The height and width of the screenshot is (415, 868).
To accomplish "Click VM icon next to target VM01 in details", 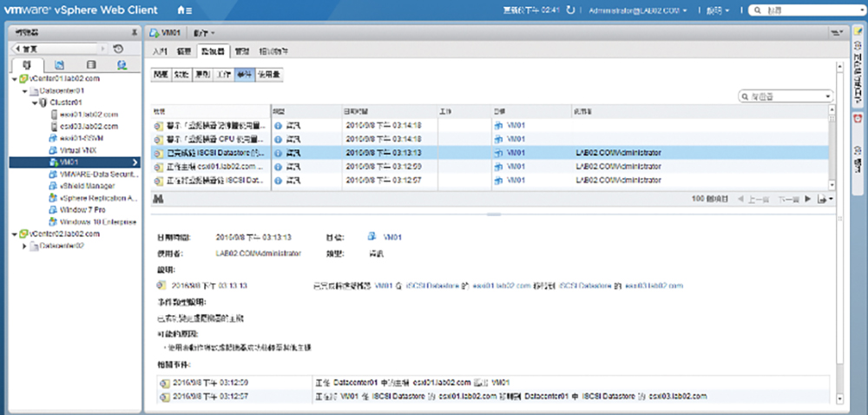I will (372, 237).
